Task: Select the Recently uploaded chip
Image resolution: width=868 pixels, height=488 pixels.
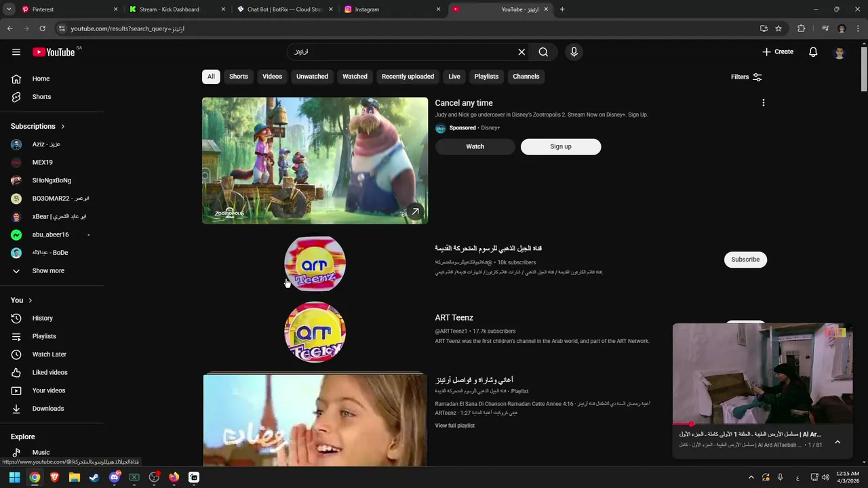Action: point(408,77)
